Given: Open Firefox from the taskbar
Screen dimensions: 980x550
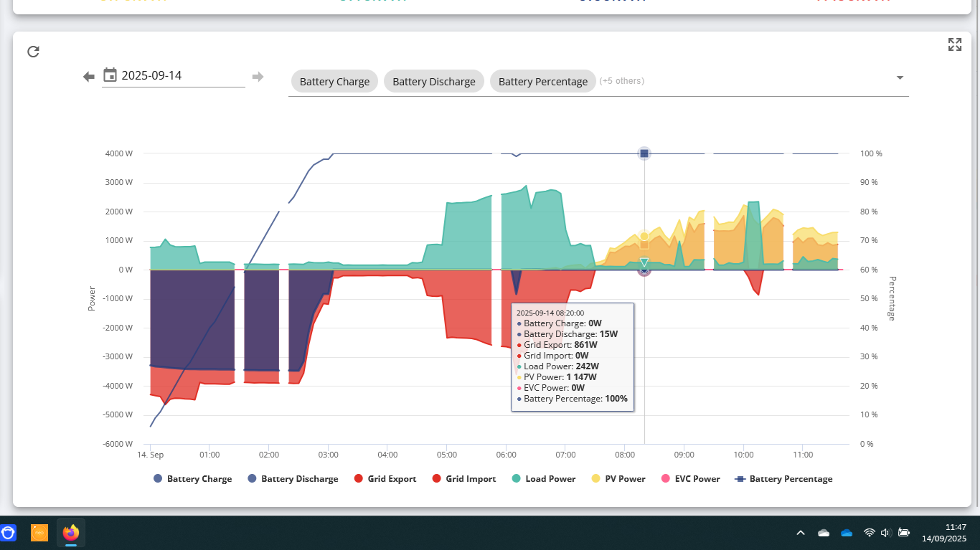Looking at the screenshot, I should 70,533.
